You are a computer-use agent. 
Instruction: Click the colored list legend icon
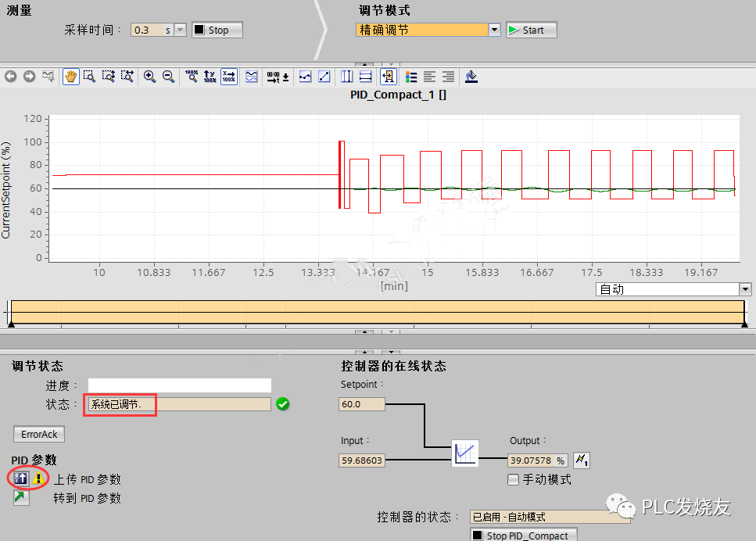(411, 76)
